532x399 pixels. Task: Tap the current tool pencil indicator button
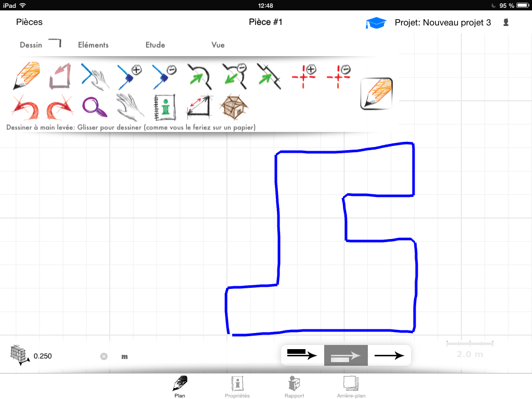(376, 94)
